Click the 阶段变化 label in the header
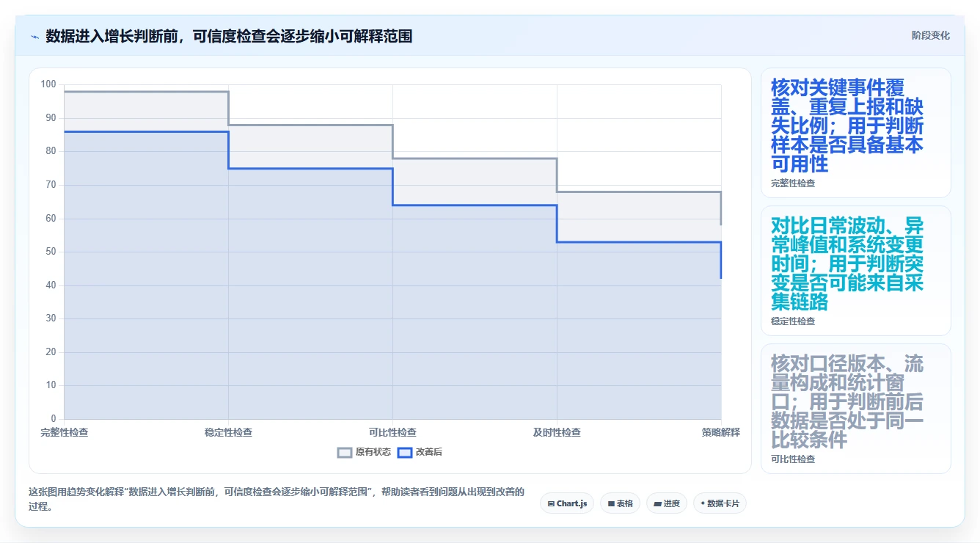 pyautogui.click(x=930, y=35)
